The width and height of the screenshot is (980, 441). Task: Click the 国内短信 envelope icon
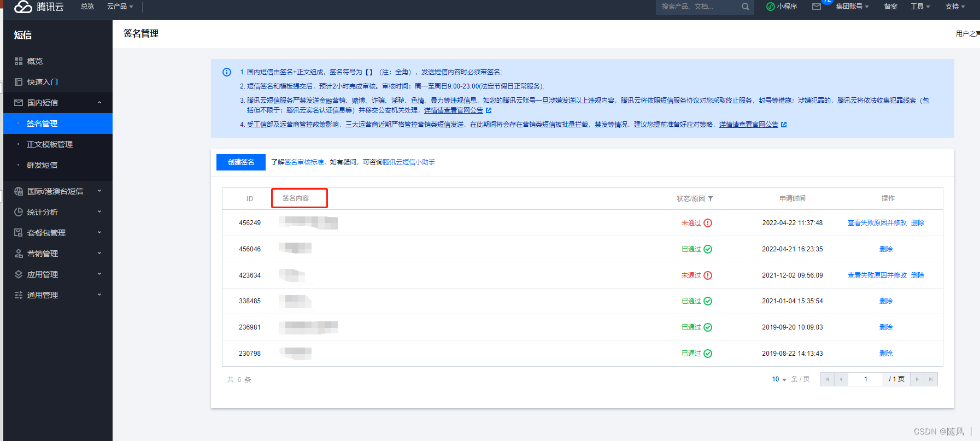19,103
